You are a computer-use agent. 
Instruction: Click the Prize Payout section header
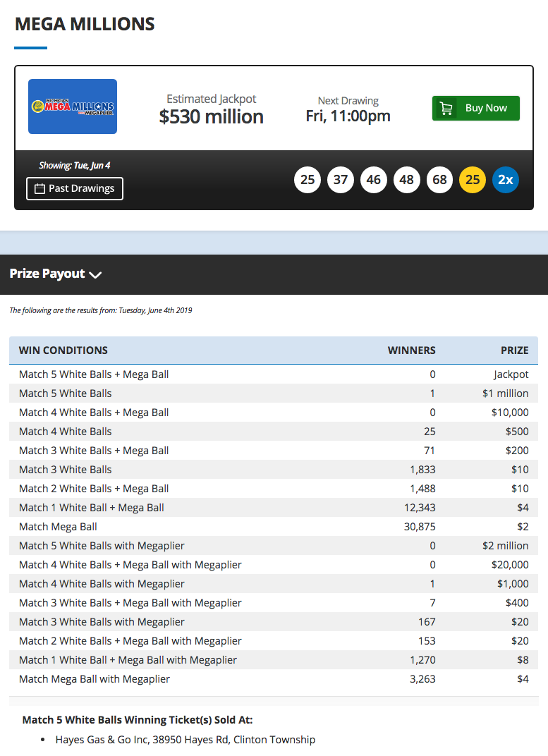pyautogui.click(x=274, y=274)
